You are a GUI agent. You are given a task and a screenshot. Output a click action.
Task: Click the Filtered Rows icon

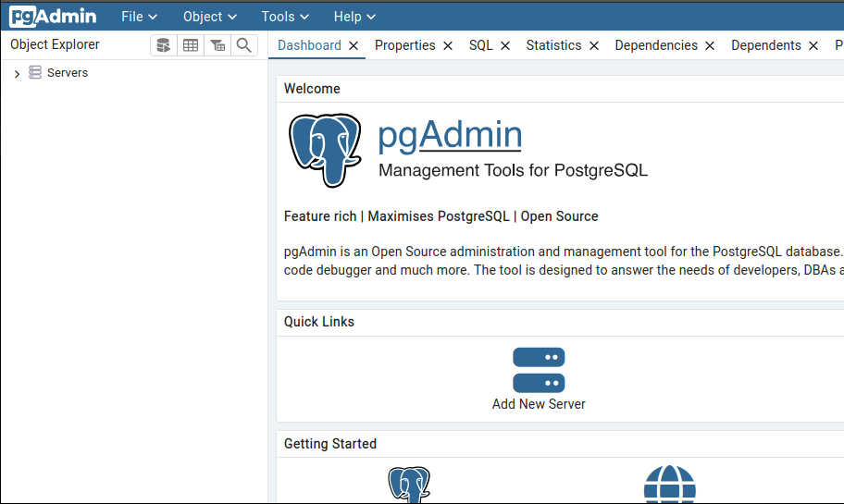(217, 45)
